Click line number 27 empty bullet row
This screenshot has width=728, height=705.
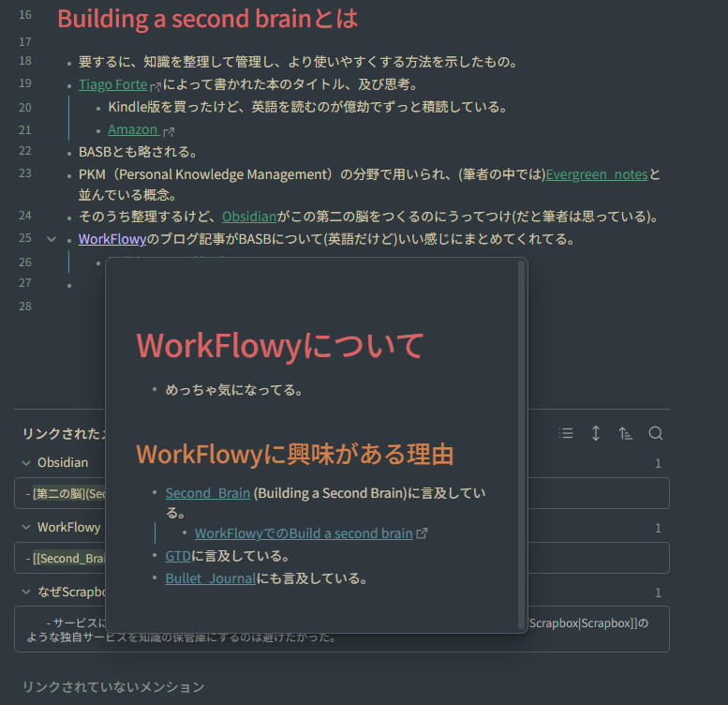pyautogui.click(x=69, y=285)
